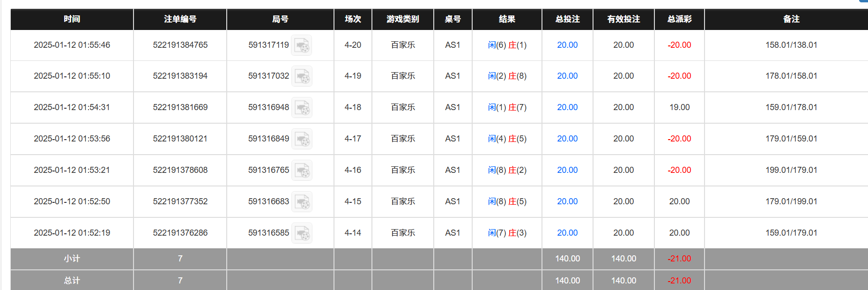Play replay icon beside round 591316948
Viewport: 868px width, 290px height.
click(302, 108)
